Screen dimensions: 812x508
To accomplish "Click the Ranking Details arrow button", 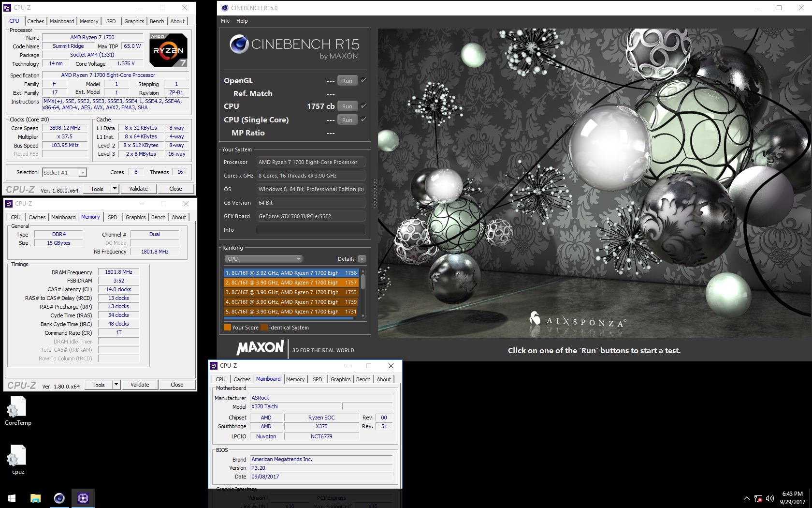I will pos(362,259).
